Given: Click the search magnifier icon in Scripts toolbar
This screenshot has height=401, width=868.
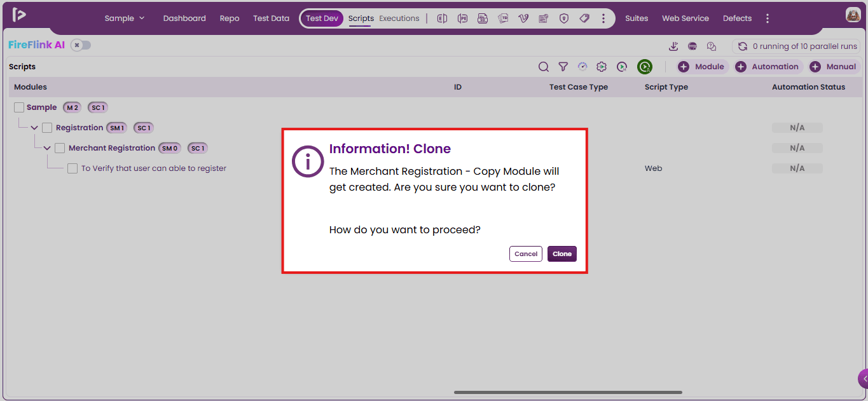Looking at the screenshot, I should [x=544, y=67].
